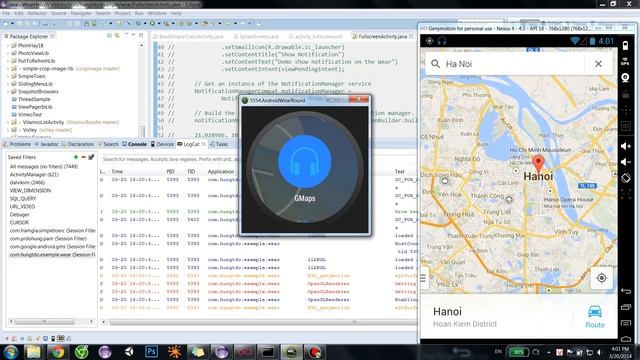Open the Navigate menu

pyautogui.click(x=81, y=13)
